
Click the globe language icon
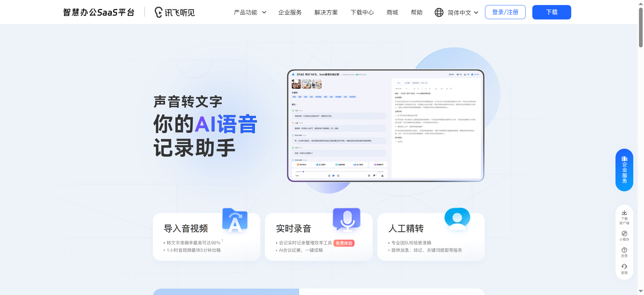(x=439, y=12)
